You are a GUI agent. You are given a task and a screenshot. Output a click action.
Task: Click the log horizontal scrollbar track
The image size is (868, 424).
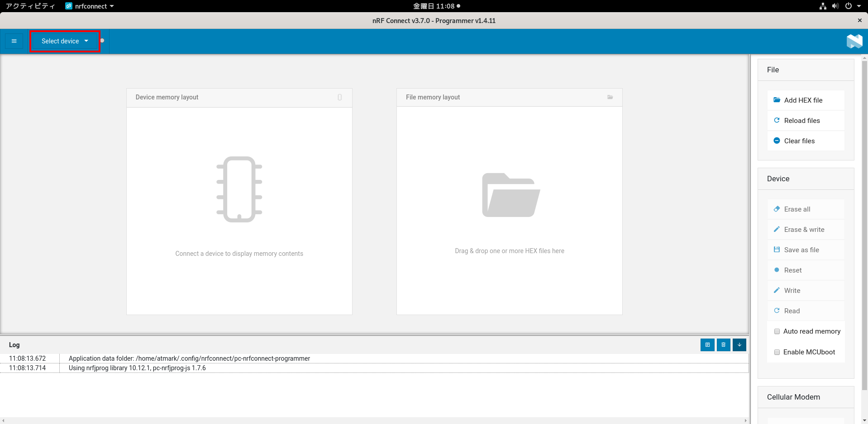(x=374, y=420)
